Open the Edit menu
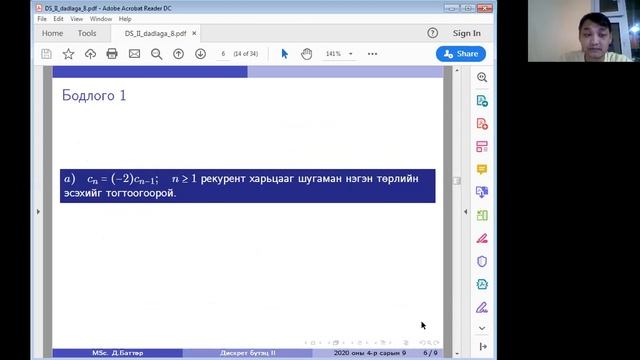This screenshot has height=360, width=640. click(58, 19)
